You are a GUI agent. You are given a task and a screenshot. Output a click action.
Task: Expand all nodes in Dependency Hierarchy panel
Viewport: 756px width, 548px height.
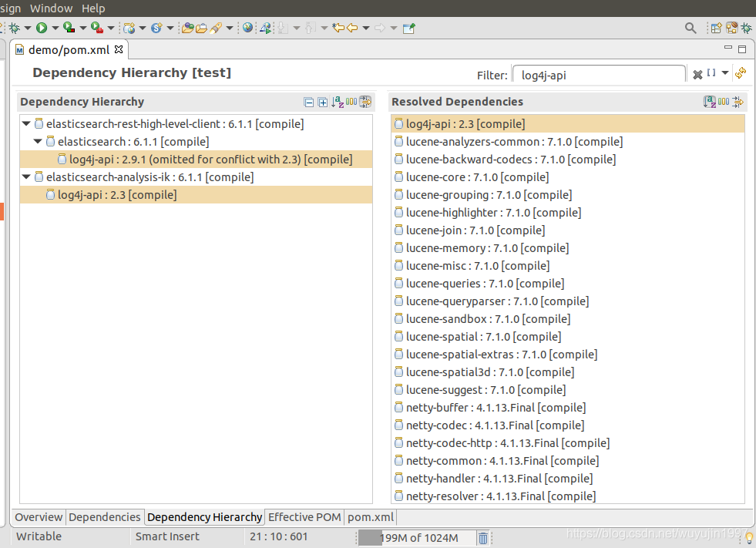point(323,102)
